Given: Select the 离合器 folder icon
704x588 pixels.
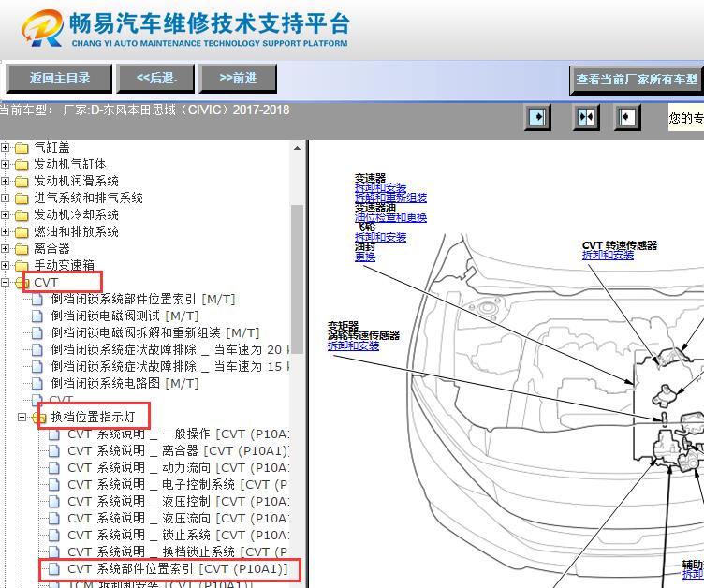Looking at the screenshot, I should point(22,249).
